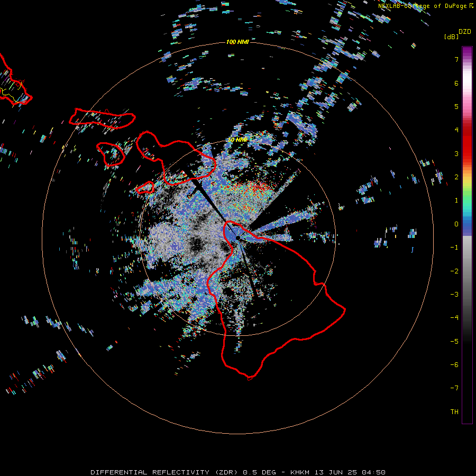This screenshot has width=476, height=476.
Task: Click the 0 value on the scale
Action: click(456, 224)
